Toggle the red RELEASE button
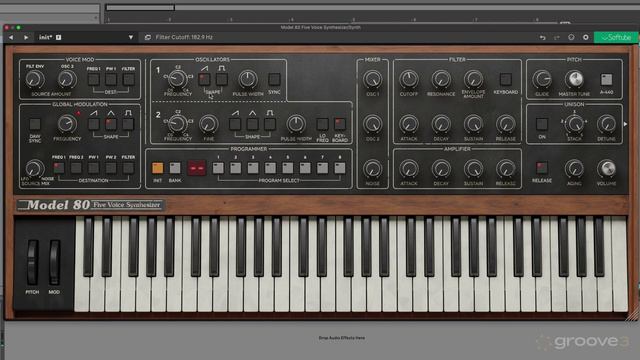 click(542, 168)
